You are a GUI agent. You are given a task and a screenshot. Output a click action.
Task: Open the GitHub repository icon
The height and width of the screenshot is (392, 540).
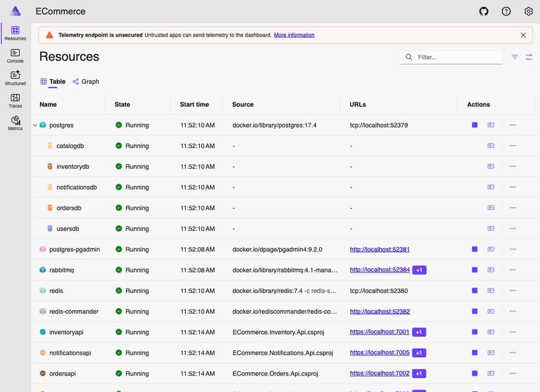[483, 11]
